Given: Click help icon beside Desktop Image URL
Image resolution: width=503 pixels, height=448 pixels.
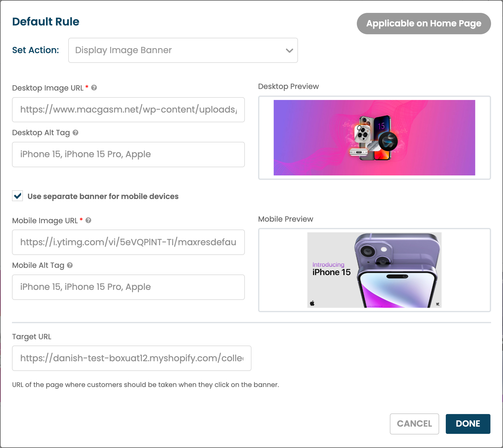Looking at the screenshot, I should tap(94, 88).
